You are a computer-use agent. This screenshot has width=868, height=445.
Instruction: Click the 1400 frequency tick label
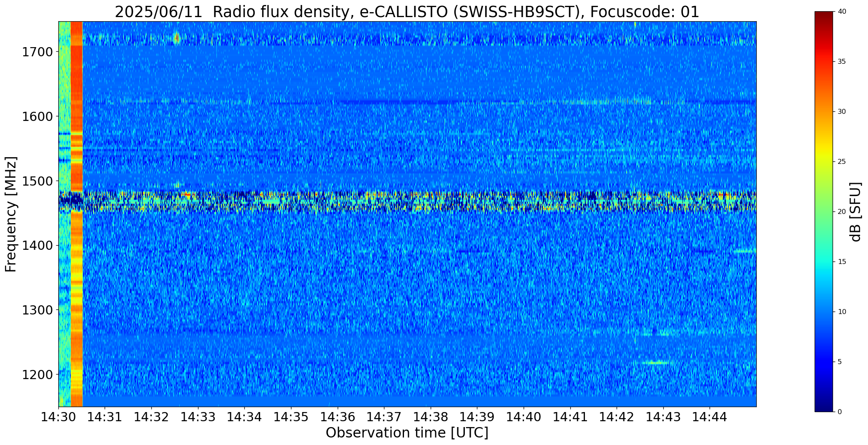[38, 246]
